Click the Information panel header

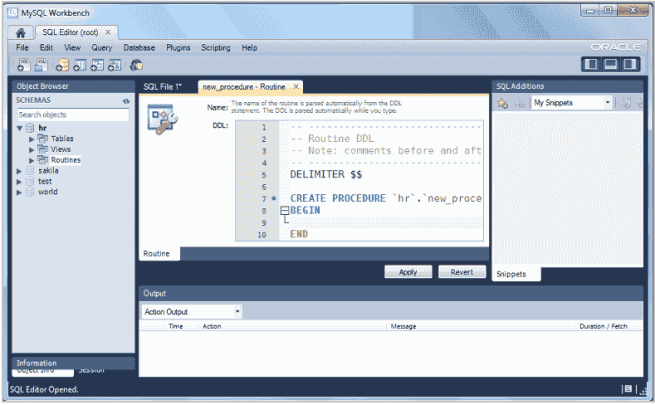(x=73, y=363)
